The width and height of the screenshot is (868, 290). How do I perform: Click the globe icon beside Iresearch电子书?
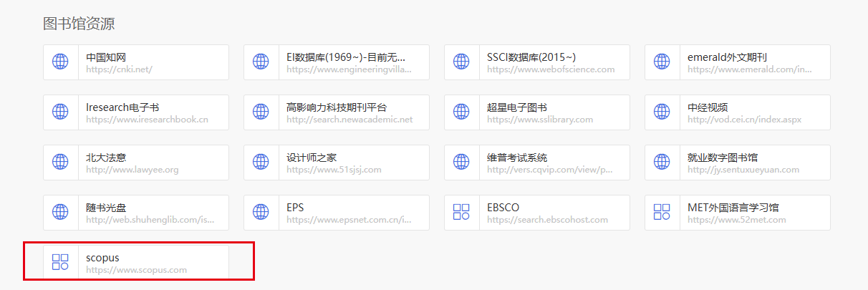[x=60, y=112]
